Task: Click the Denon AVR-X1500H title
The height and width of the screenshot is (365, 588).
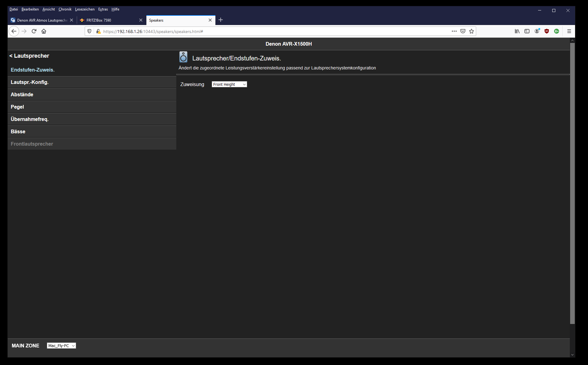Action: click(x=289, y=44)
